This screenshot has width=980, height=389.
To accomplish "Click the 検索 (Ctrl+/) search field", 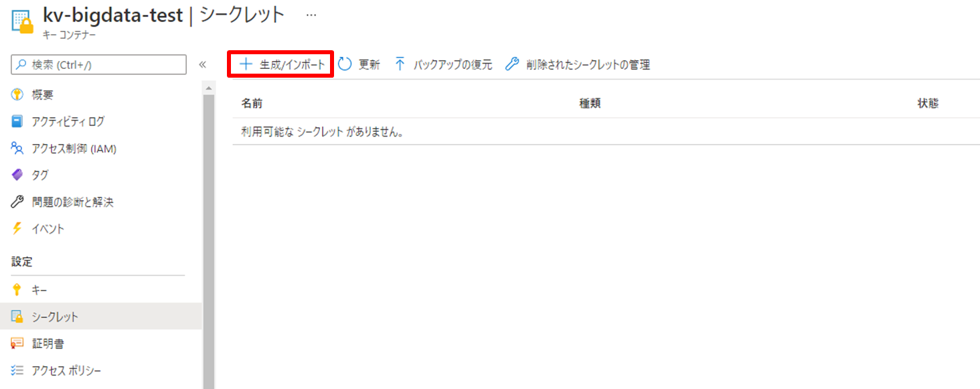I will click(99, 65).
